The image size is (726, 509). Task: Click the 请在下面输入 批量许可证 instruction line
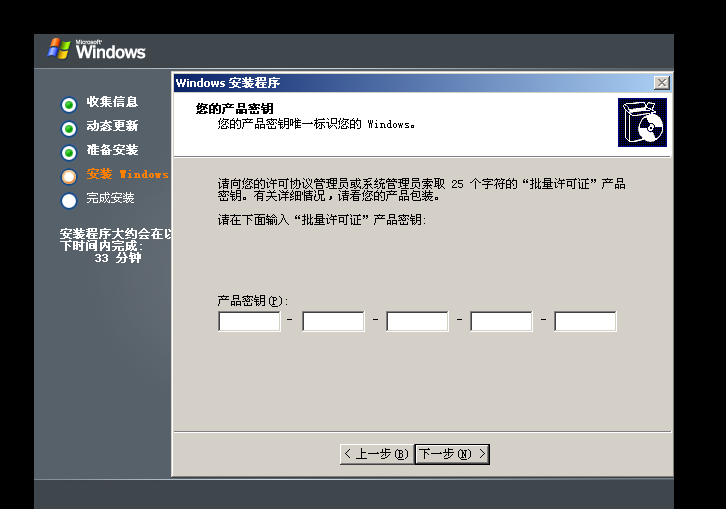click(x=322, y=220)
